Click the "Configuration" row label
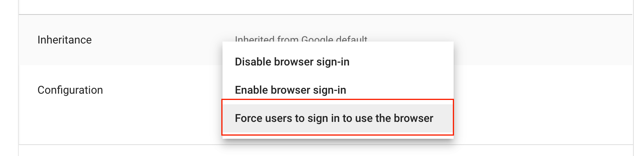 [70, 90]
